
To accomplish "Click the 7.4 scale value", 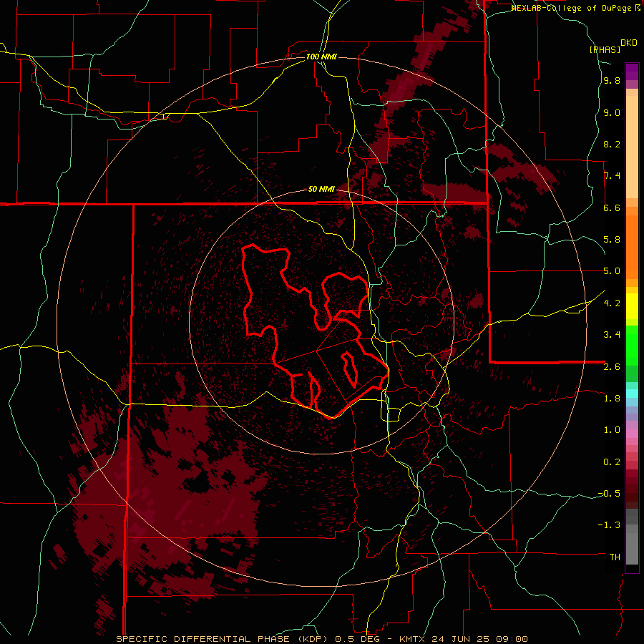I will pos(612,176).
